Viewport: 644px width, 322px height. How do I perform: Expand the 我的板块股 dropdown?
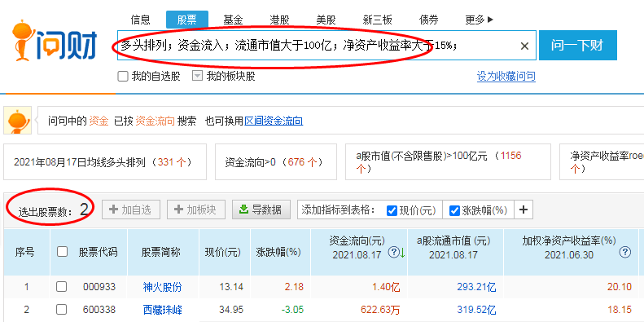pyautogui.click(x=198, y=76)
